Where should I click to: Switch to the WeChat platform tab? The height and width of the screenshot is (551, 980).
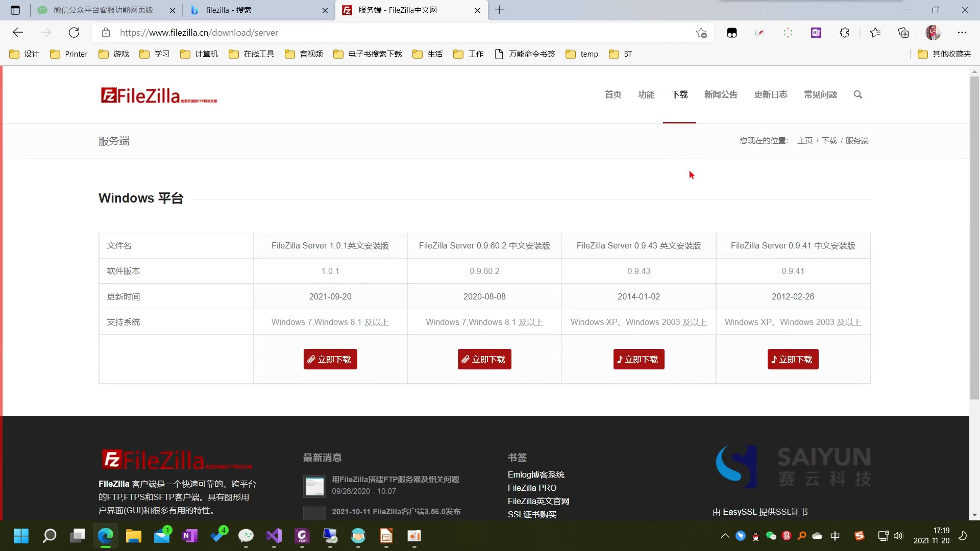pyautogui.click(x=104, y=10)
